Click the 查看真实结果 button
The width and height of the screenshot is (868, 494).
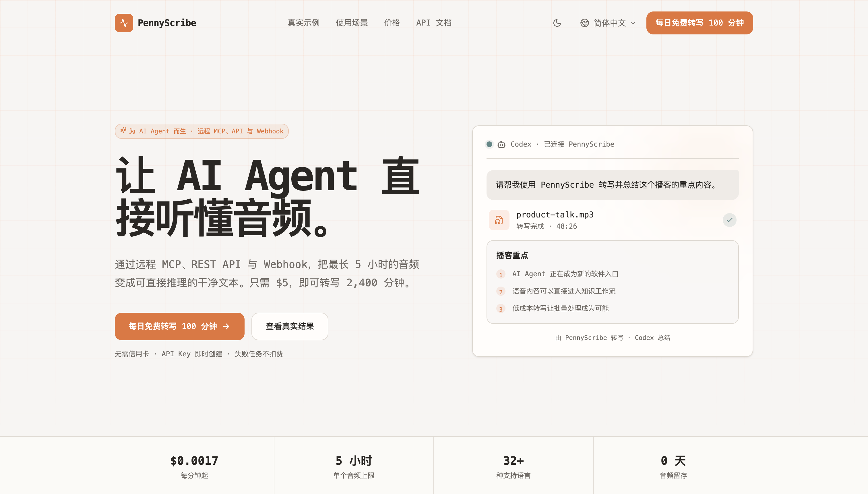[290, 326]
